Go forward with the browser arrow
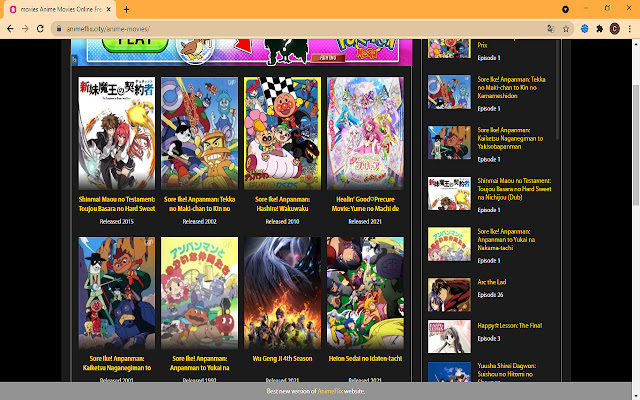This screenshot has width=640, height=400. point(25,29)
